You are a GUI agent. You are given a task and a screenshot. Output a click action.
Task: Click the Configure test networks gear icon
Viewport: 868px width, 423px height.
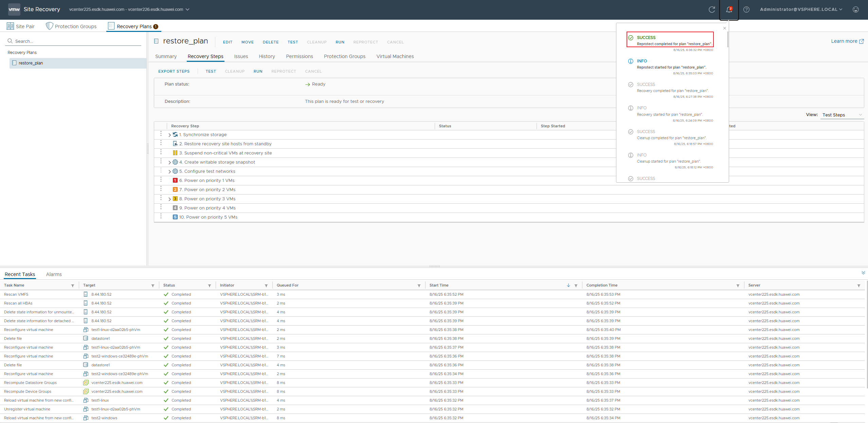(175, 171)
